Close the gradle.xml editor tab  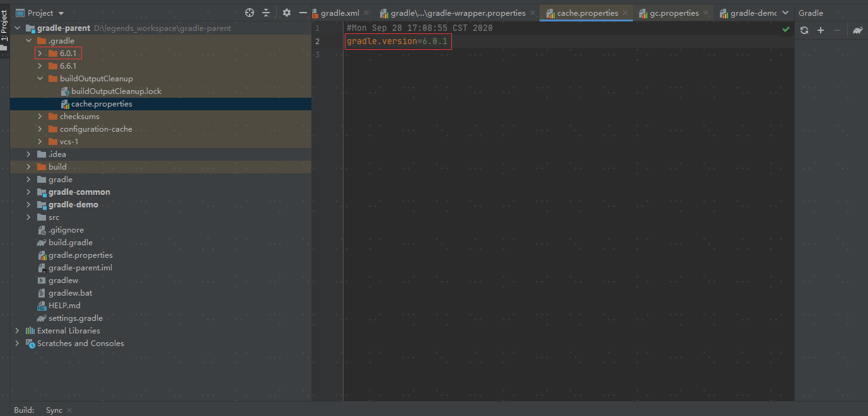click(x=367, y=11)
